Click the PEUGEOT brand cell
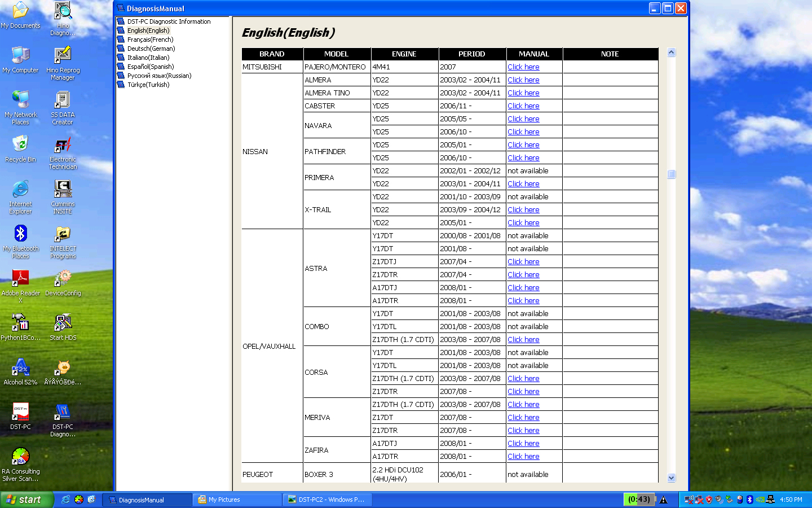Viewport: 812px width, 508px height. click(x=272, y=474)
